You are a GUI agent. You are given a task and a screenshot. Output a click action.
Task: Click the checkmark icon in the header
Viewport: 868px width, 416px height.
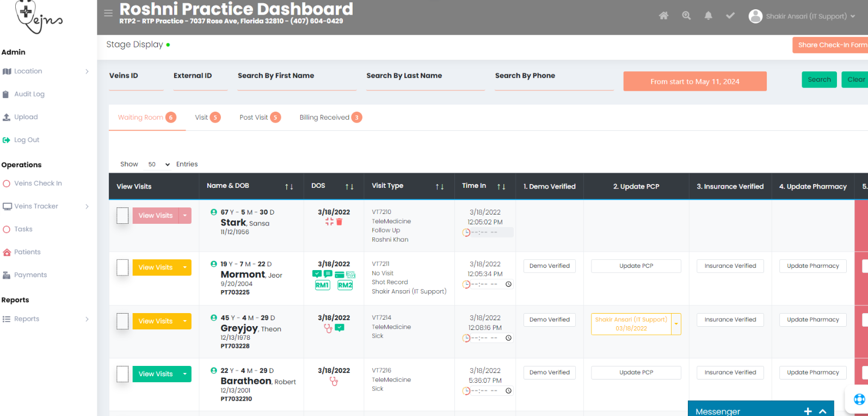point(730,16)
